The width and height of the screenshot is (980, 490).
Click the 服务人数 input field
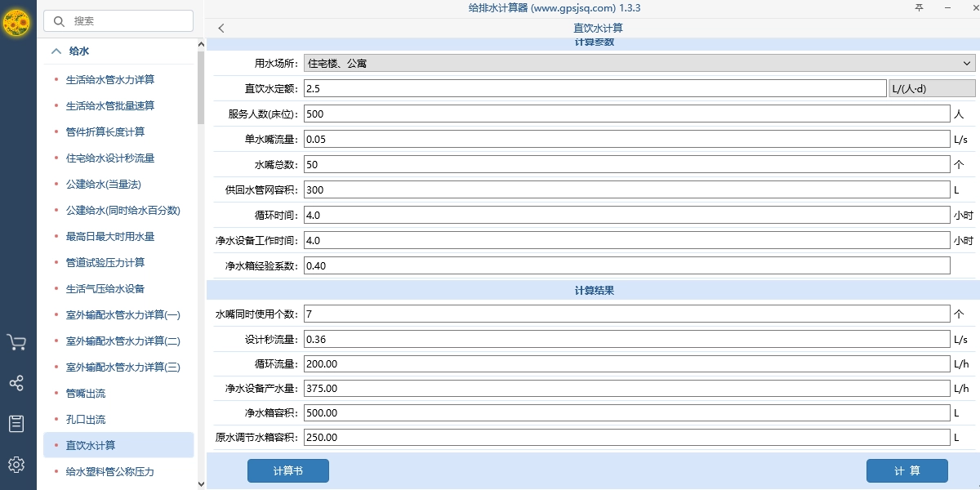572,114
